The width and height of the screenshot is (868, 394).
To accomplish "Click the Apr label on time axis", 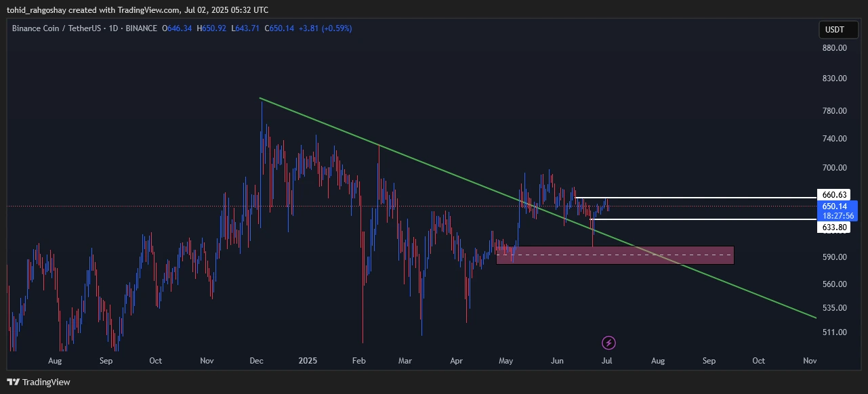I will [455, 361].
